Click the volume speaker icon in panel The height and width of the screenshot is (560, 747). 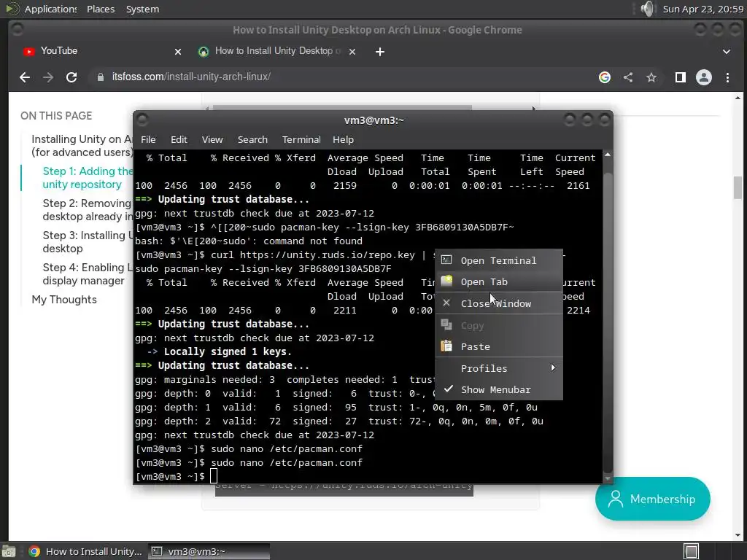tap(647, 9)
